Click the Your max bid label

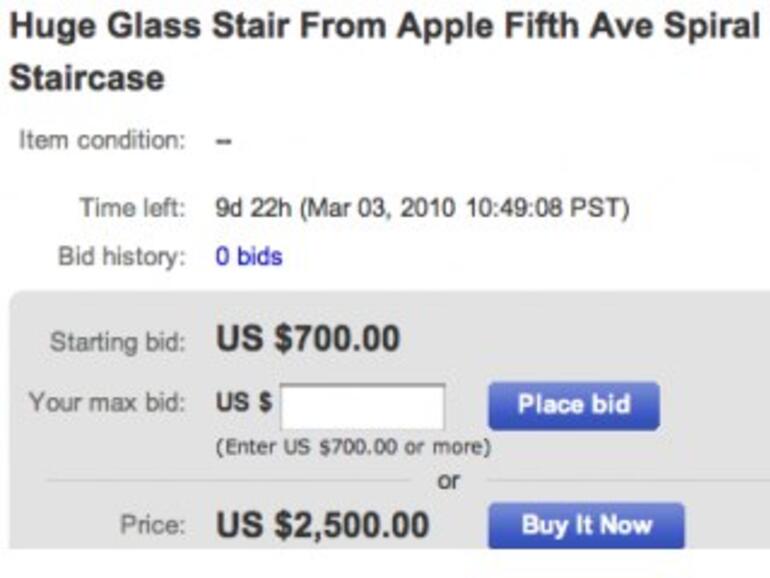pos(106,404)
